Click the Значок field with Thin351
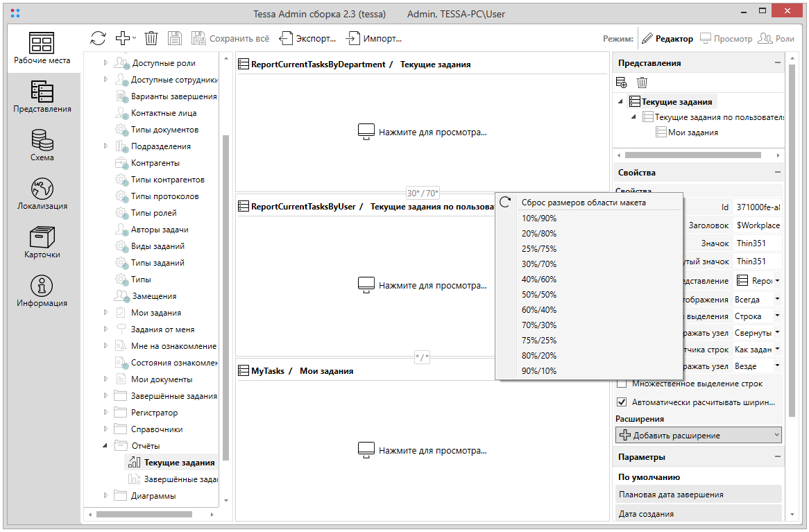The height and width of the screenshot is (532, 809). 758,243
